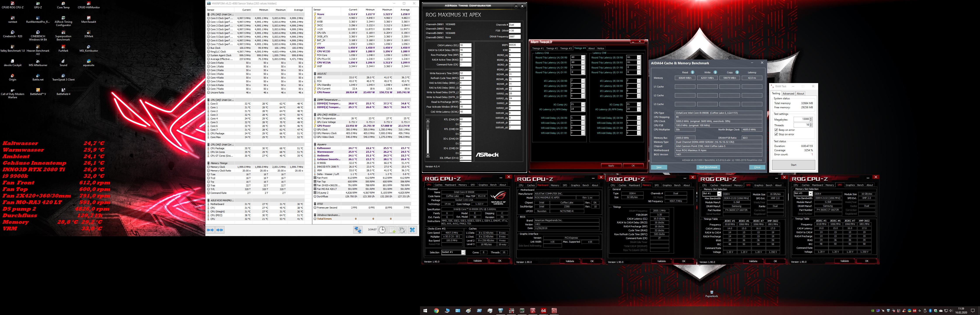Click the Write info icon in AIDA64
The width and height of the screenshot is (980, 315).
pos(715,72)
